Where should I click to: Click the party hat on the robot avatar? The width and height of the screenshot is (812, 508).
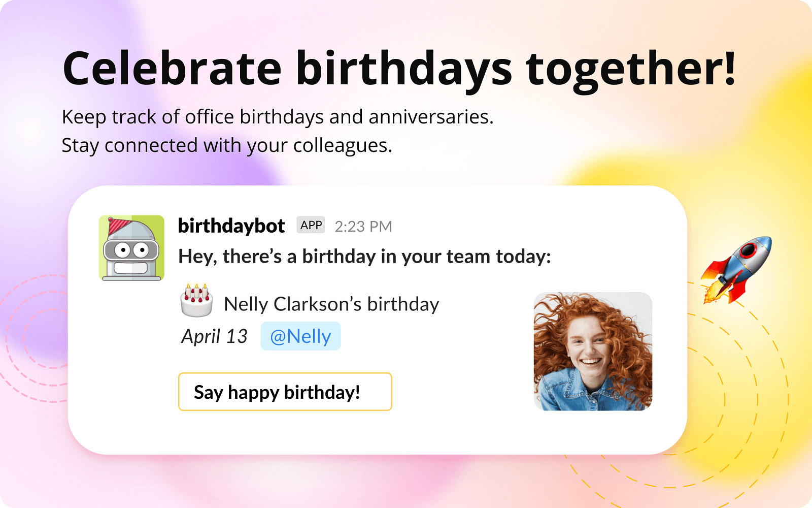[x=121, y=226]
